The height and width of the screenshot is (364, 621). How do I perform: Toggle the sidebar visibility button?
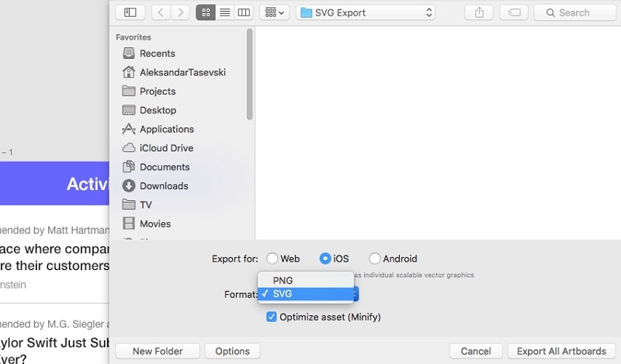tap(130, 12)
